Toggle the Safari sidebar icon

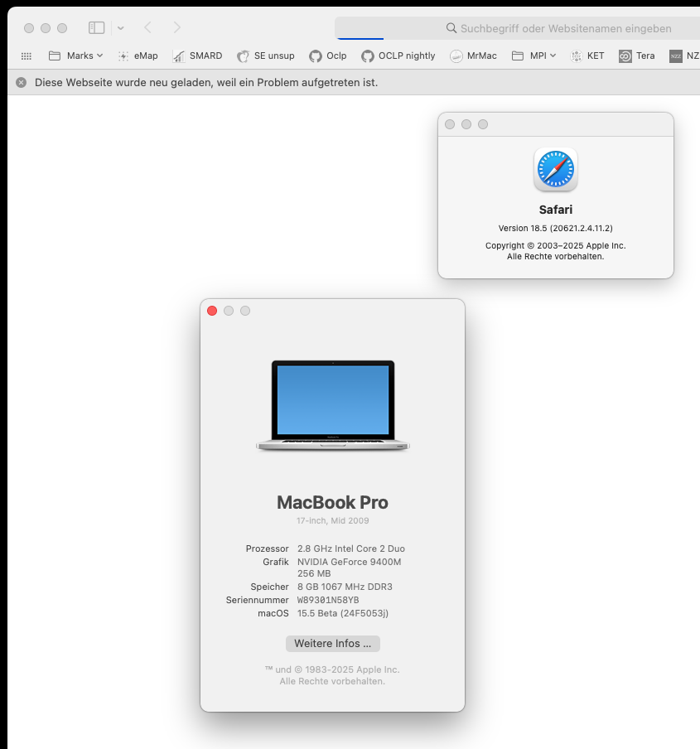(96, 27)
